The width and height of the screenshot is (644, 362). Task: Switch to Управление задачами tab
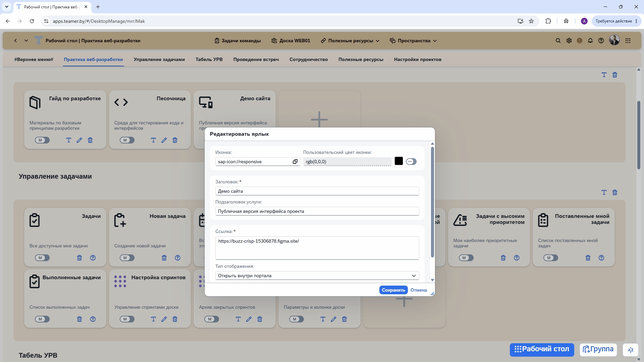click(x=159, y=59)
